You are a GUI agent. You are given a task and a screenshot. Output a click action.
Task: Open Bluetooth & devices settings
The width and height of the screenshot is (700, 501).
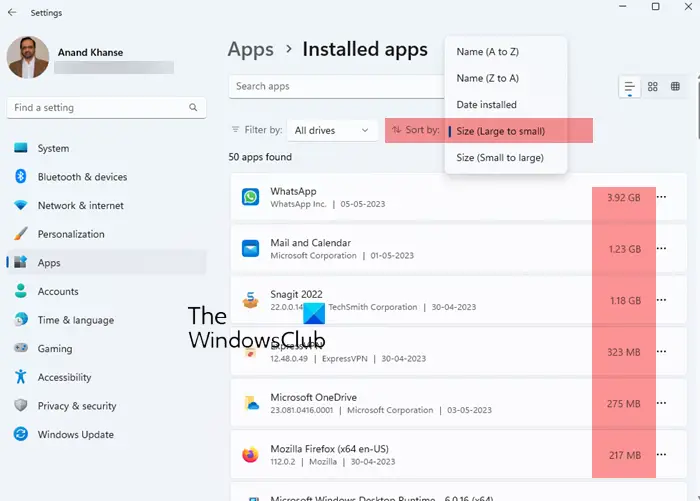(x=106, y=177)
